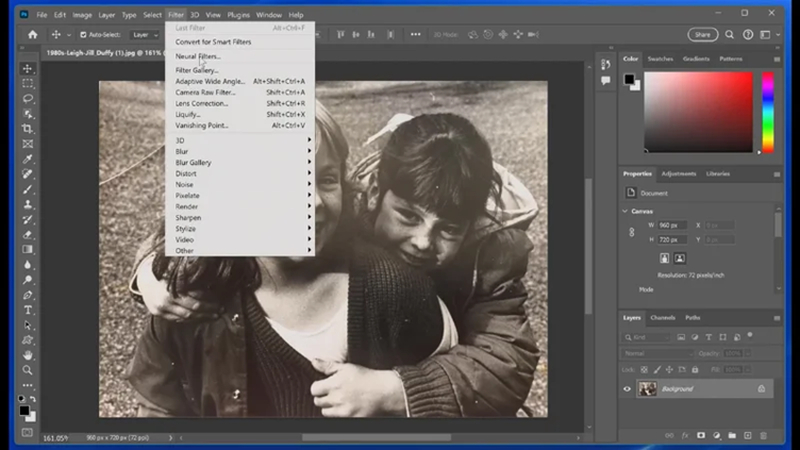The image size is (800, 450).
Task: Select the Rectangular Marquee tool
Action: pos(28,84)
